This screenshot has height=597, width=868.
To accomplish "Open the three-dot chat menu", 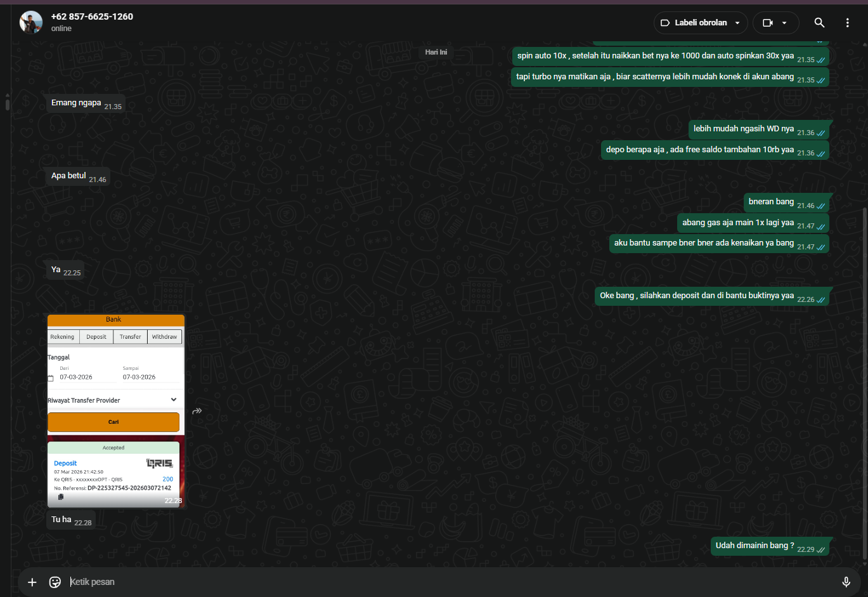I will pyautogui.click(x=847, y=23).
